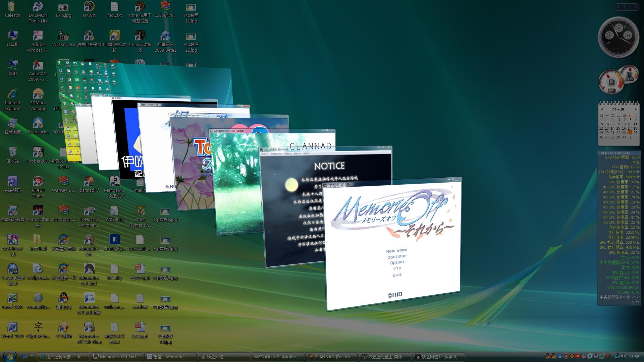The image size is (644, 362).
Task: Click Continue in Memories Off window
Action: (x=397, y=257)
